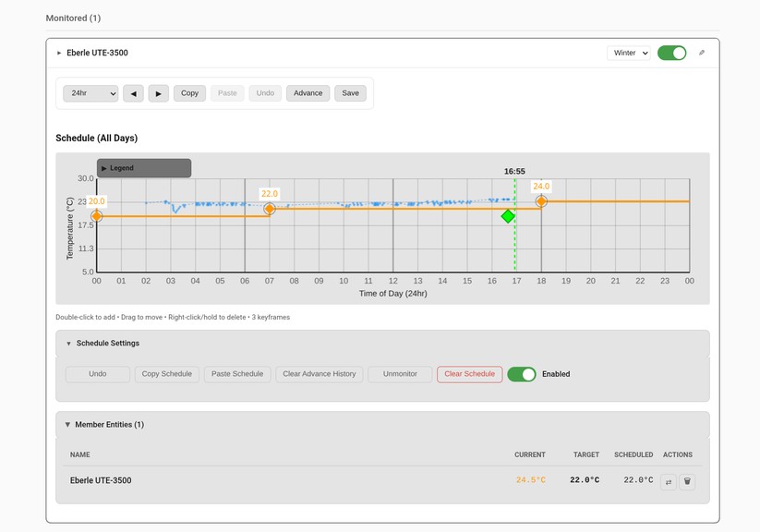Save the schedule

[x=350, y=93]
